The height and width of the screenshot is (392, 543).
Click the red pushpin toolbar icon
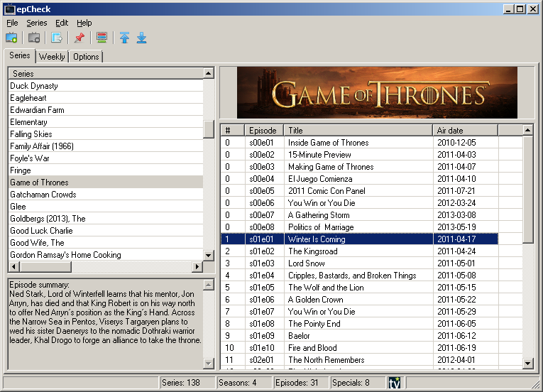pos(79,38)
